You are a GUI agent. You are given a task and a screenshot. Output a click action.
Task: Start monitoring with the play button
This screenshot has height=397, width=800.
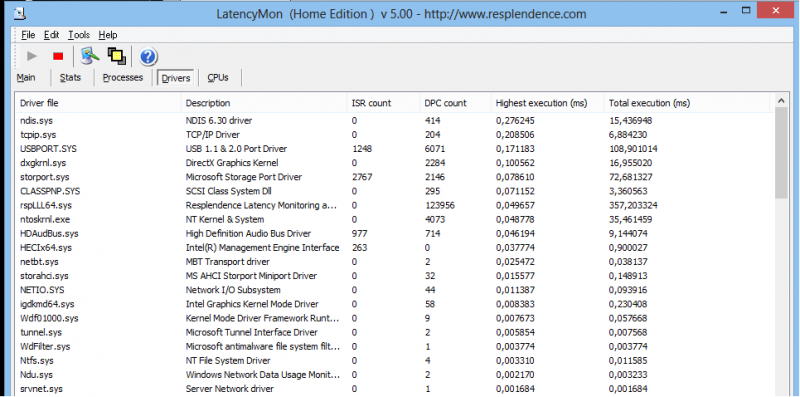(x=32, y=56)
